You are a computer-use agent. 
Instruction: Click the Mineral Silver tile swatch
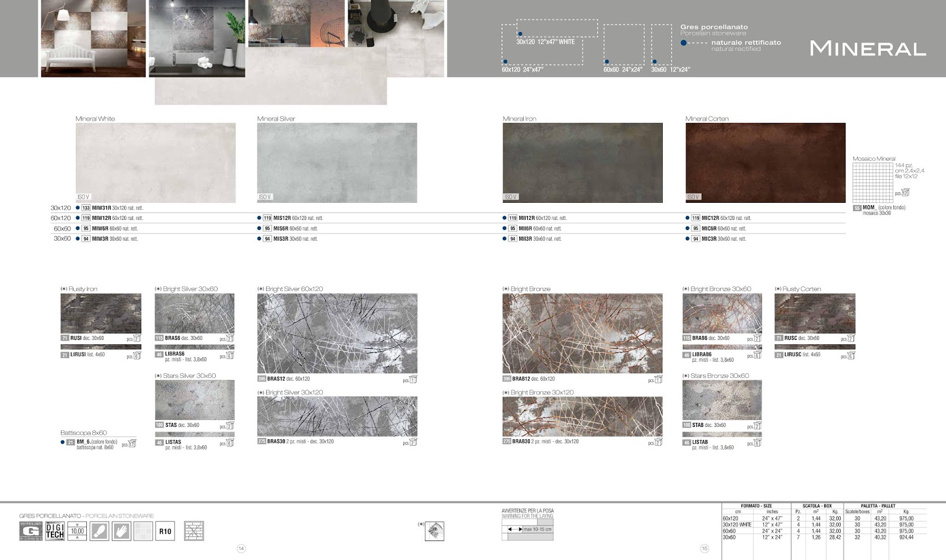pos(337,163)
